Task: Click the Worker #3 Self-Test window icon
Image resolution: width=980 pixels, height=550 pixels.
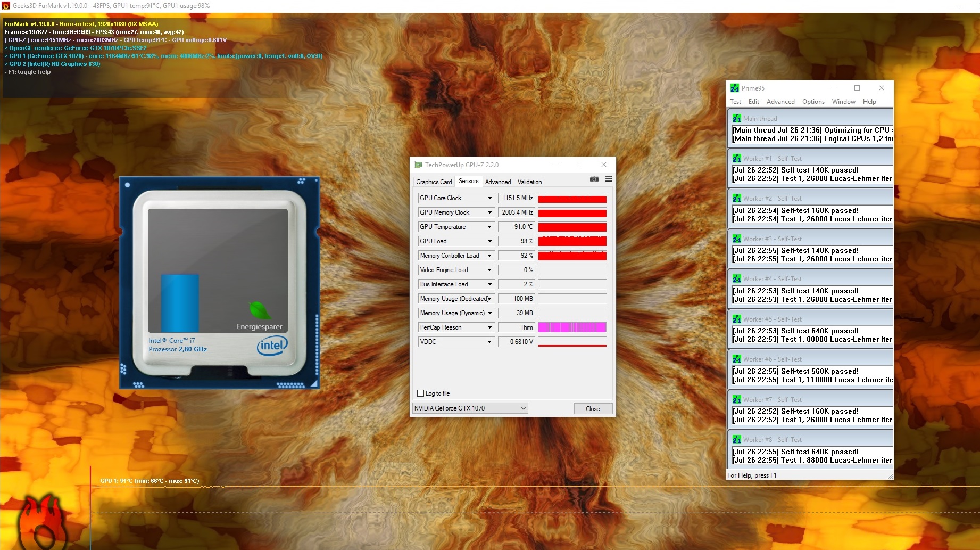Action: point(736,239)
